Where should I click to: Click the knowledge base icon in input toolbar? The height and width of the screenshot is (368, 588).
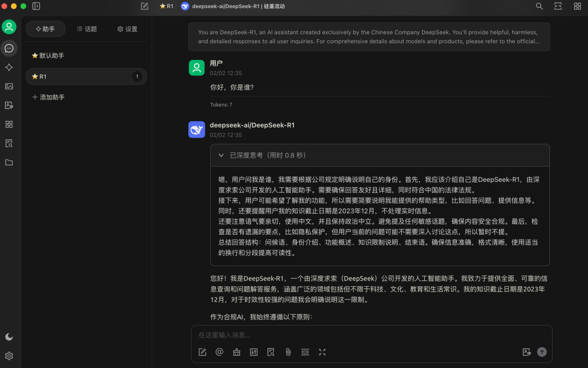[271, 352]
